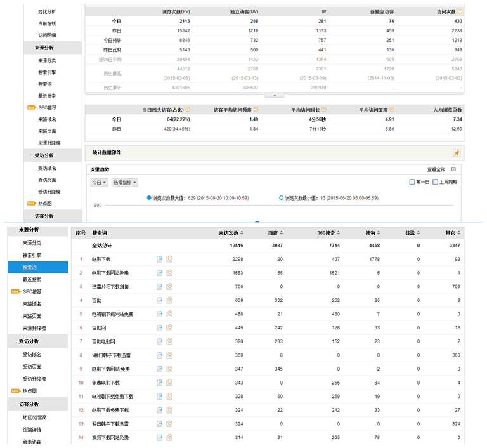The width and height of the screenshot is (487, 448).
Task: Open the clock history icon for 电影下载 (row 1)
Action: [x=169, y=259]
